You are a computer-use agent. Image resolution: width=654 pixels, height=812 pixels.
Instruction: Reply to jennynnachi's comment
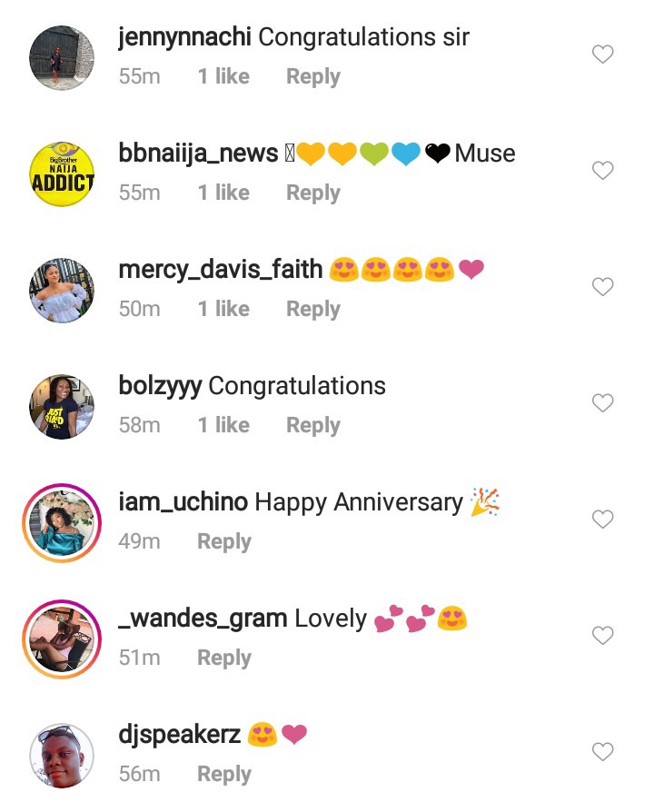[x=313, y=76]
